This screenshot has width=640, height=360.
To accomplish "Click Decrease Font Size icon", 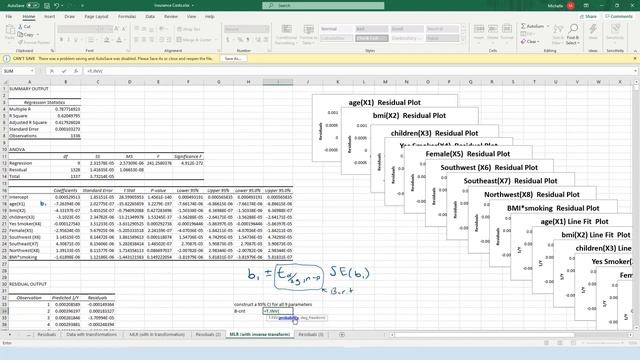I will (124, 29).
